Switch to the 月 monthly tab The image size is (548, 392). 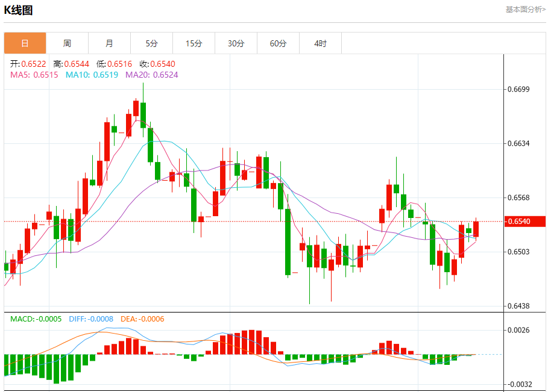coord(109,43)
